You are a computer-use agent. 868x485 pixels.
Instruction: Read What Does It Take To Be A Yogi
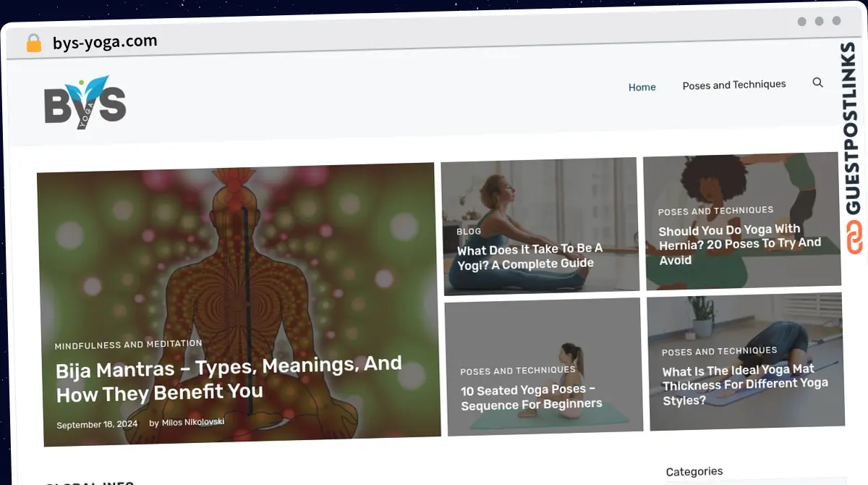[529, 256]
